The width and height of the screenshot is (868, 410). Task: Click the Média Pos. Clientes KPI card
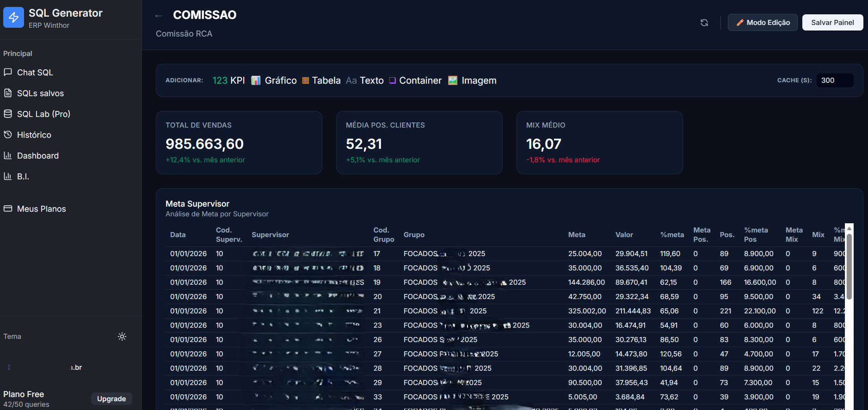pyautogui.click(x=419, y=142)
